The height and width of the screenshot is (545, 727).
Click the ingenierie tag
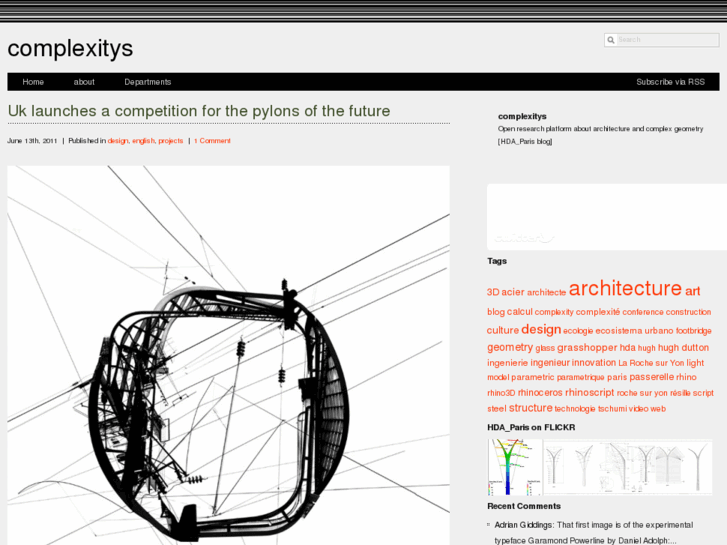(507, 363)
